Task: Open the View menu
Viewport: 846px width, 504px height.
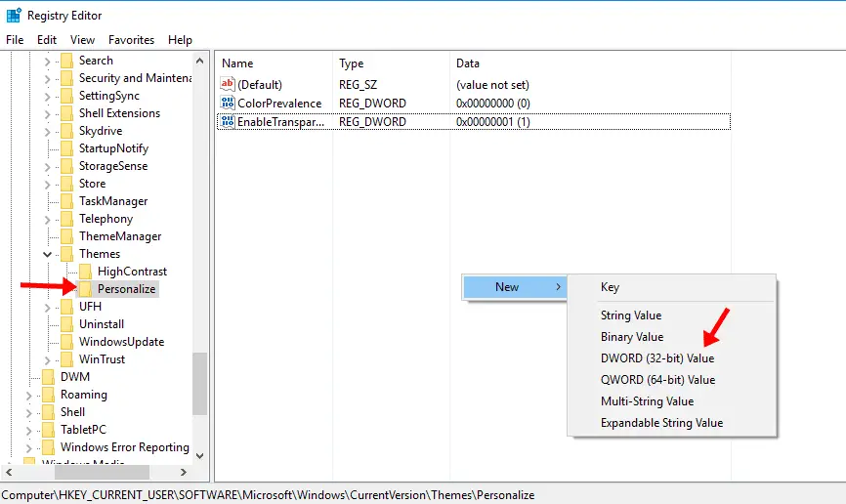Action: 82,40
